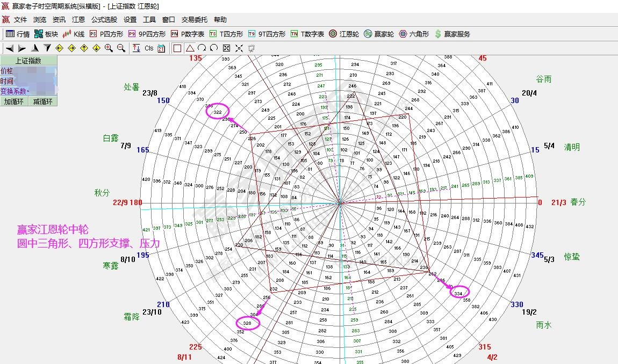Select the square drawing tool
This screenshot has height=364, width=618.
(177, 48)
